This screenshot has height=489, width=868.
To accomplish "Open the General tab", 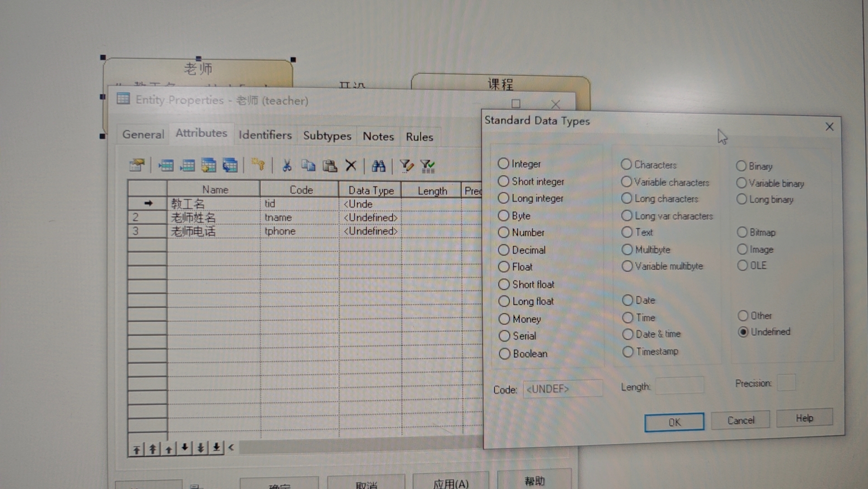I will pos(143,134).
